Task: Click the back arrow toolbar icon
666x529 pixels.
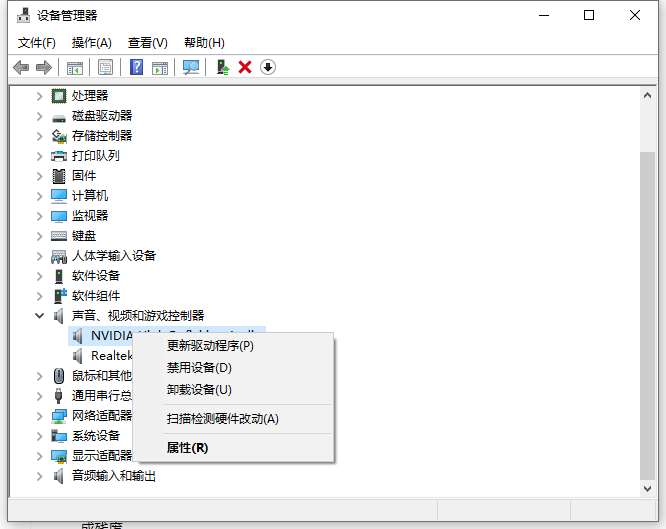Action: [x=21, y=67]
